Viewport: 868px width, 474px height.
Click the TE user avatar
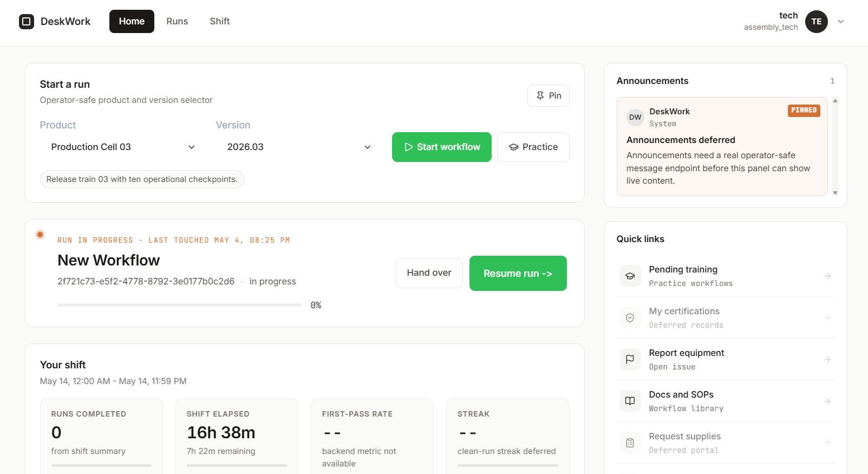[x=817, y=22]
